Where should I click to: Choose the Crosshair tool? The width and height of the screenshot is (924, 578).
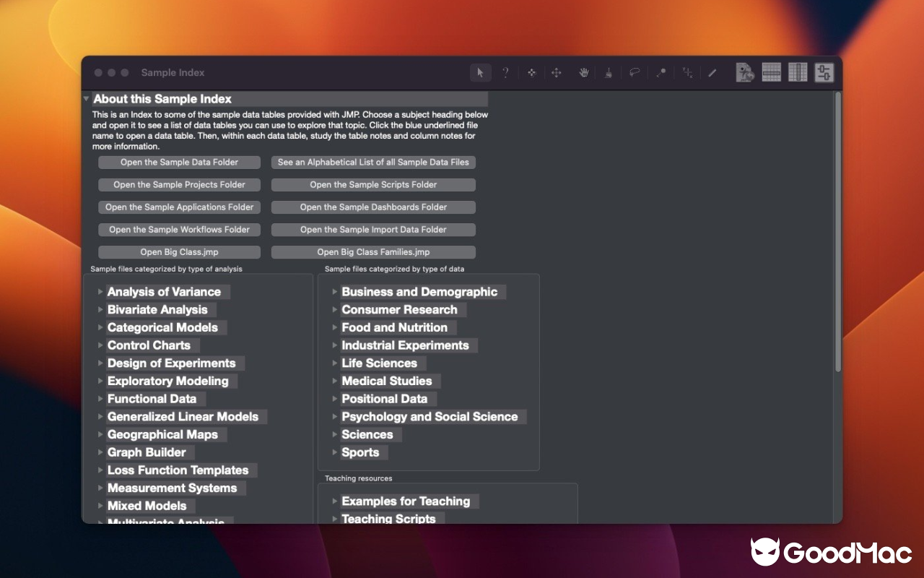pos(687,72)
